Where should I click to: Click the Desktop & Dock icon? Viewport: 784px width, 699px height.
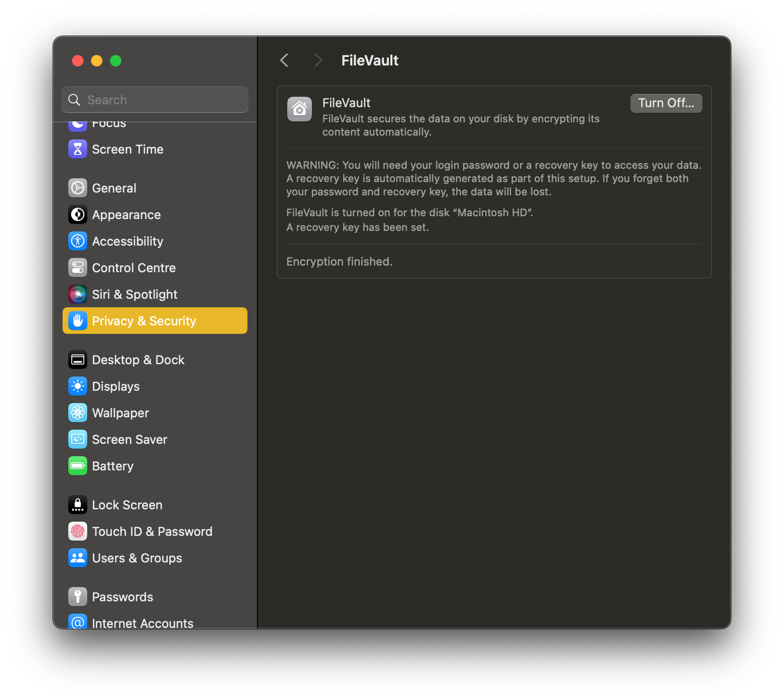click(x=78, y=360)
